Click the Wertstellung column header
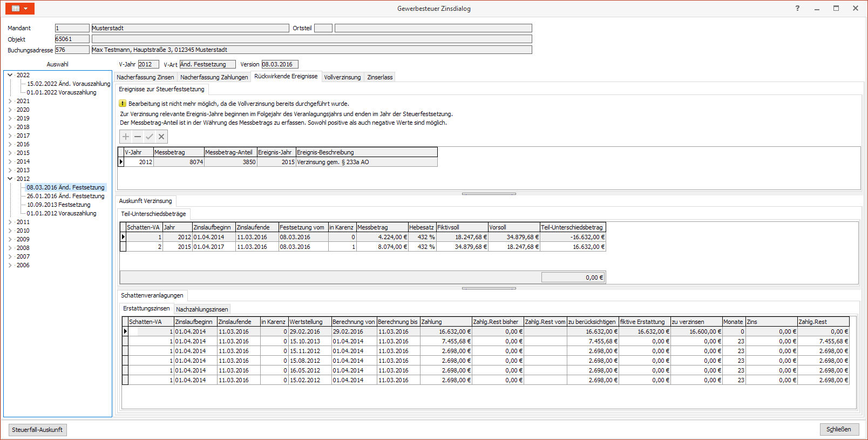 click(x=310, y=322)
